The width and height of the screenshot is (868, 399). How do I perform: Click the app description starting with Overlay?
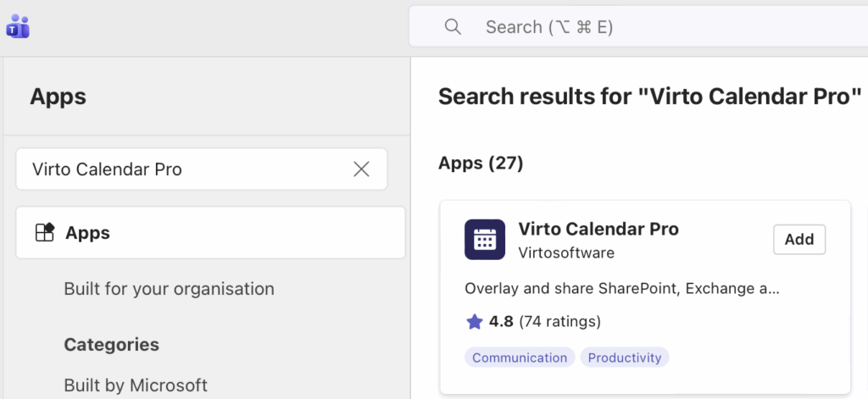[621, 288]
